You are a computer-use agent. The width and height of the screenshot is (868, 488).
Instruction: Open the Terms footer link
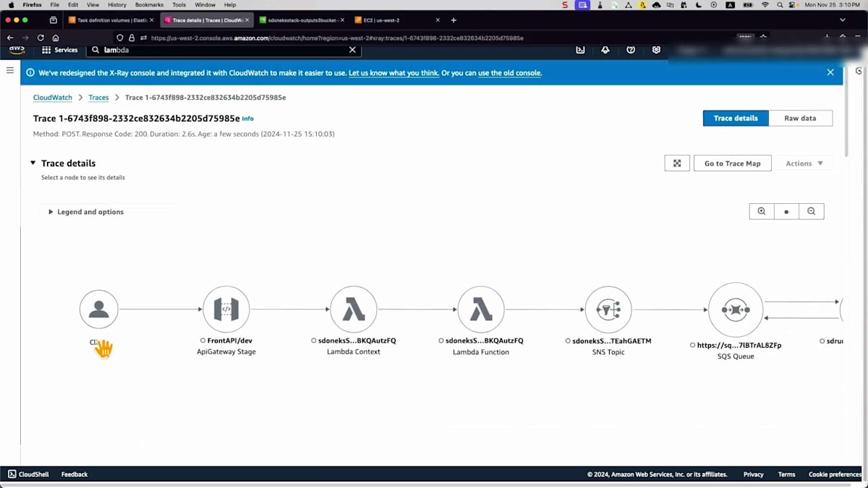tap(786, 474)
